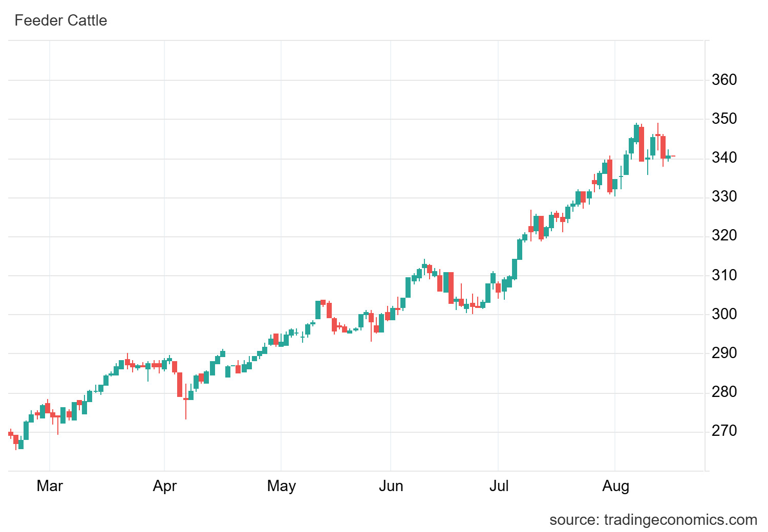The height and width of the screenshot is (532, 768).
Task: Click the Feeder Cattle chart title
Action: (60, 20)
